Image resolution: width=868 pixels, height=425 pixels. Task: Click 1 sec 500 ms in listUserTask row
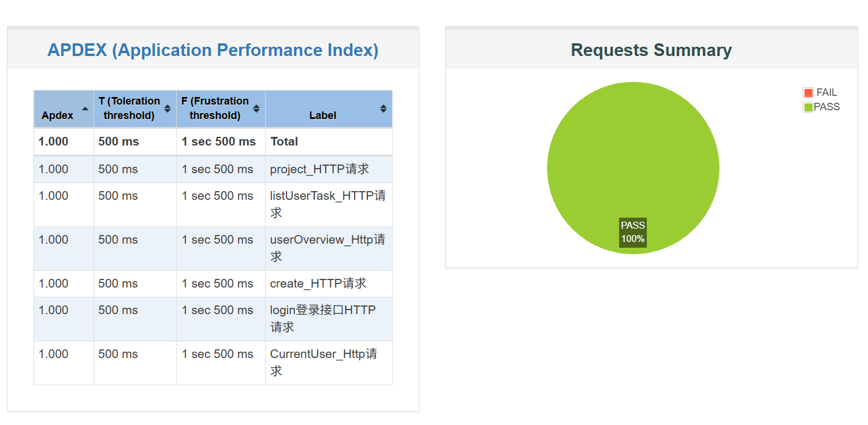pos(217,196)
